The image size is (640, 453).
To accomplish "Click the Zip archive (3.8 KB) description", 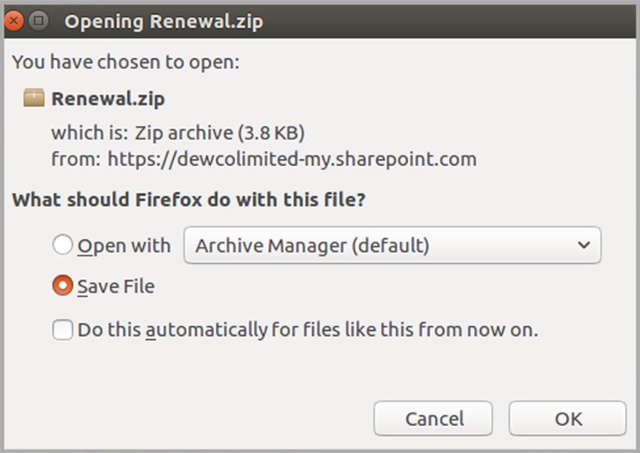I will 220,133.
